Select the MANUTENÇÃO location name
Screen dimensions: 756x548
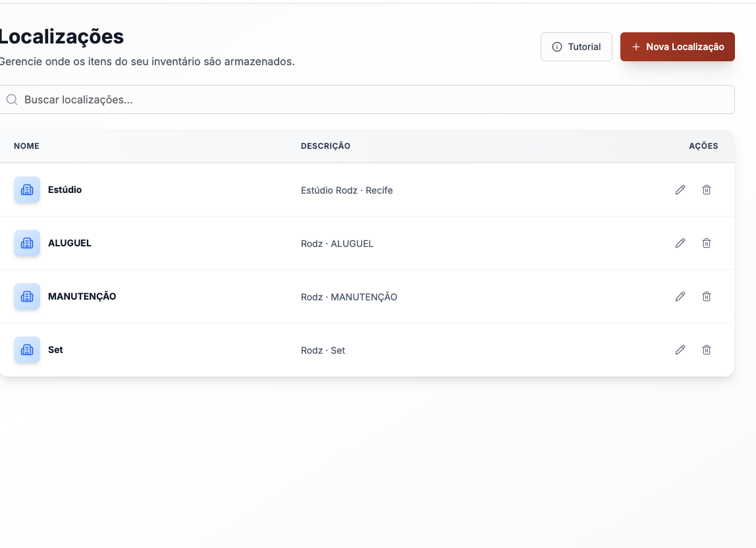(82, 296)
